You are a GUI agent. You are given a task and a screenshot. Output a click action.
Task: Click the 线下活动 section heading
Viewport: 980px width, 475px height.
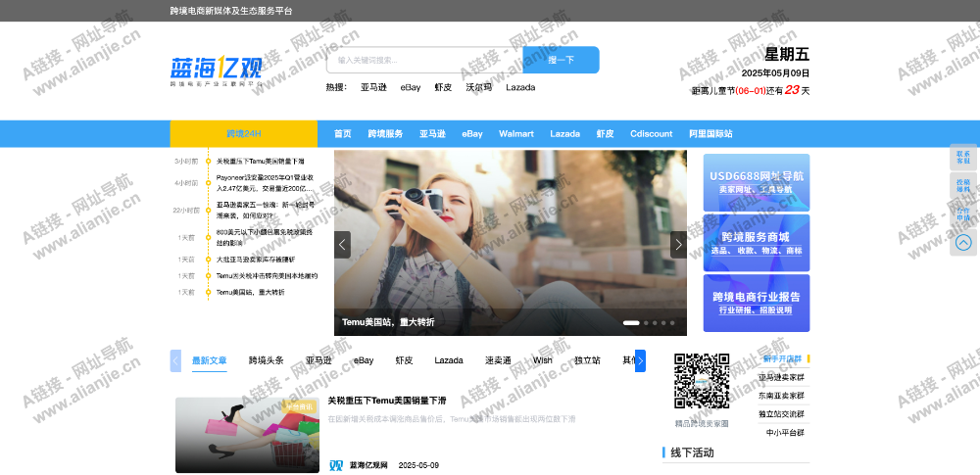(x=692, y=452)
